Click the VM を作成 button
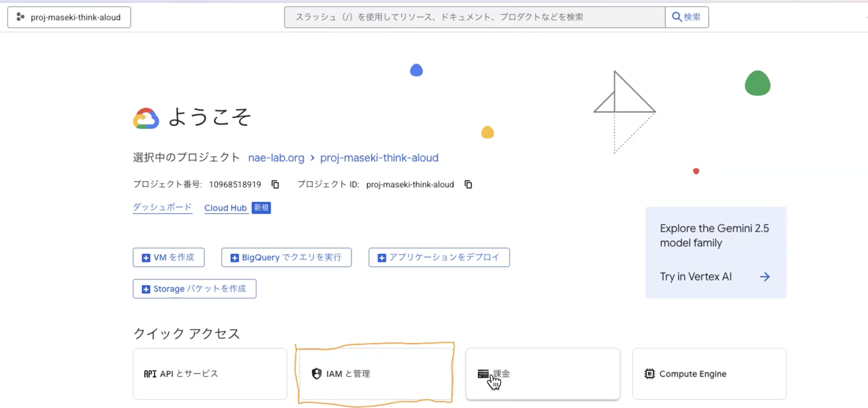This screenshot has width=868, height=408. click(x=169, y=257)
